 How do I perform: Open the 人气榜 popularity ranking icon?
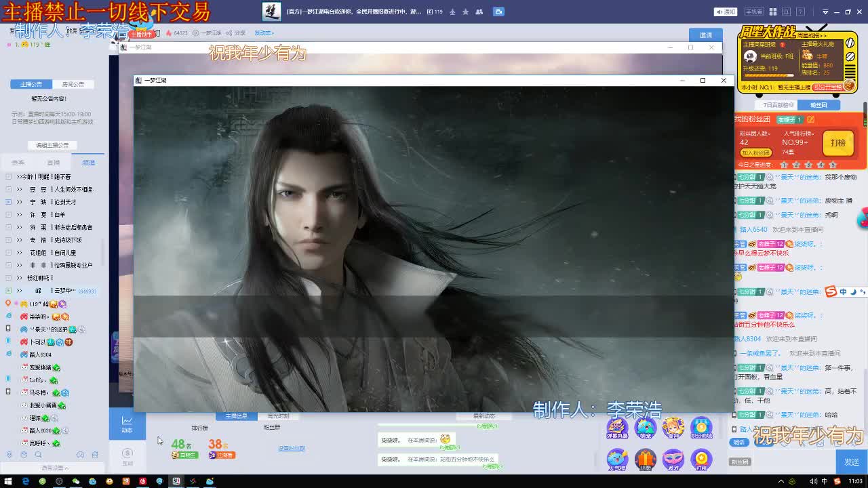point(617,460)
